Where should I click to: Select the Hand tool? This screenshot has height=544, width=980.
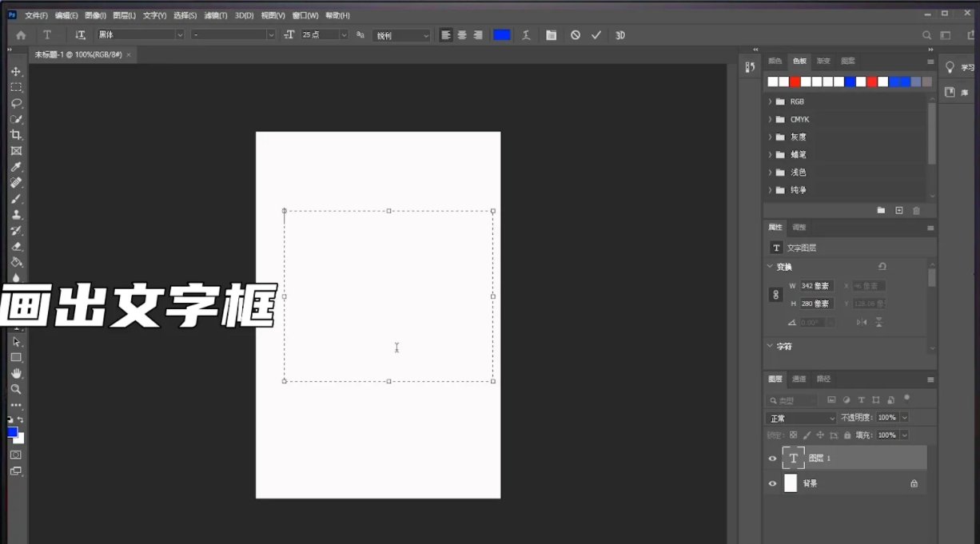[x=16, y=372]
